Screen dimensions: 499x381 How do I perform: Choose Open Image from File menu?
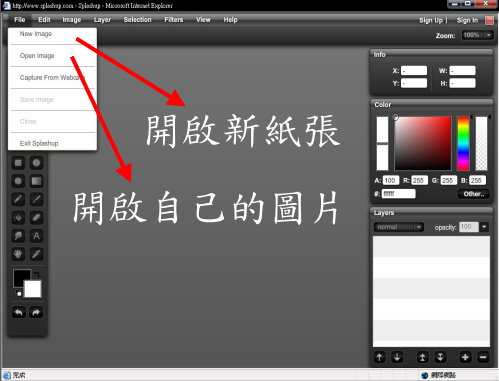click(x=52, y=56)
